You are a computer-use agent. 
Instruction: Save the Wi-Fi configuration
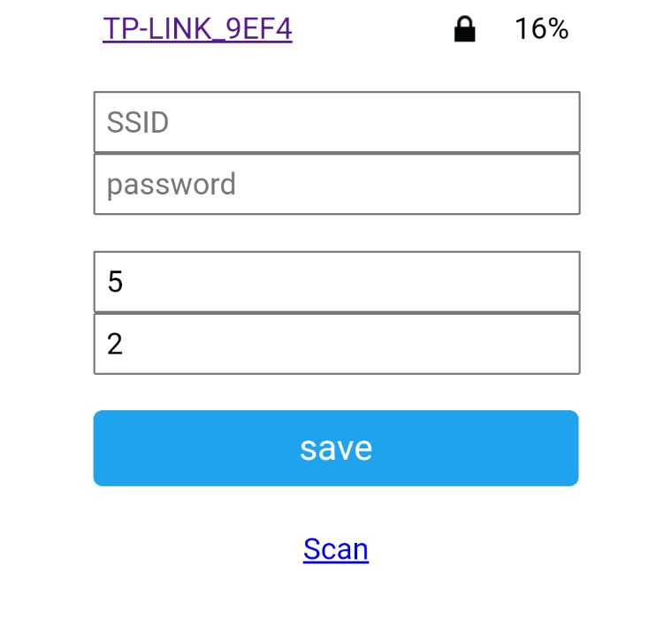coord(336,448)
